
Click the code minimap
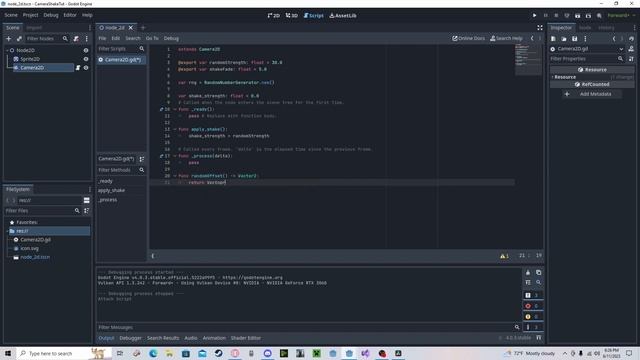point(527,60)
